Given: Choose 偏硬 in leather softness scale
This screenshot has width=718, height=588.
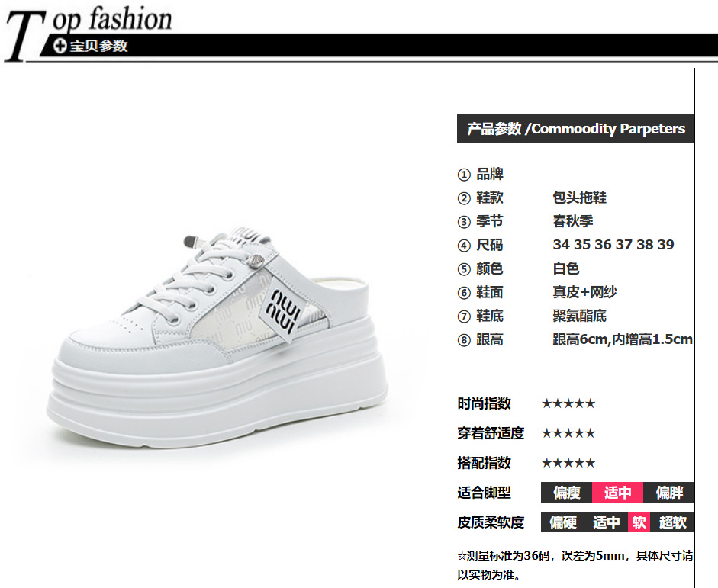Looking at the screenshot, I should pos(563,522).
